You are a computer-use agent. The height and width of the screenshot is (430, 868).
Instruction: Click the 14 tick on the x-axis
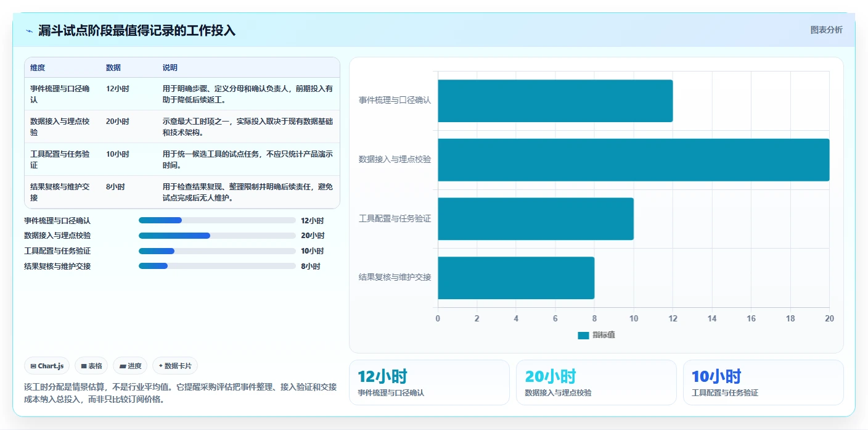pyautogui.click(x=712, y=319)
